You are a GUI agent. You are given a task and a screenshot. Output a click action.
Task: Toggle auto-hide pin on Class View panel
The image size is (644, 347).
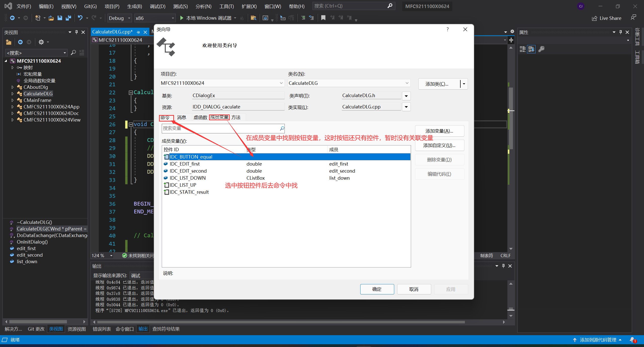pos(76,32)
